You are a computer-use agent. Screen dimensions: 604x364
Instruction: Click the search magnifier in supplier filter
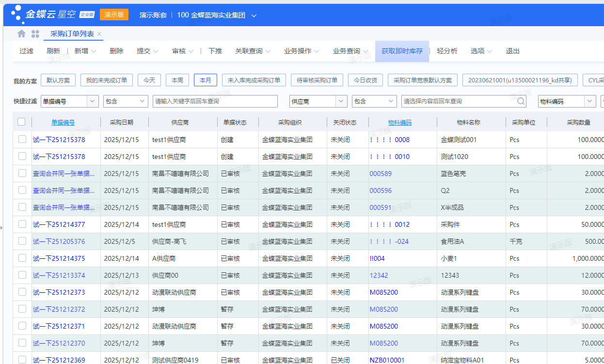521,101
